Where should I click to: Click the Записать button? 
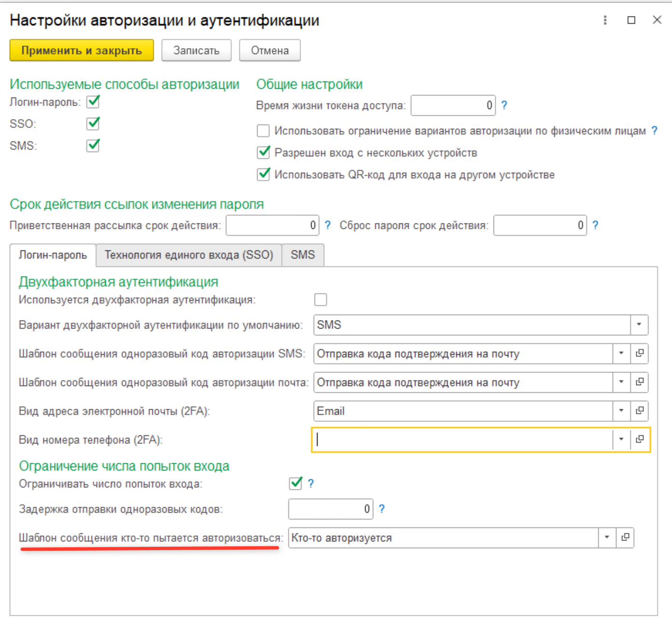point(196,51)
